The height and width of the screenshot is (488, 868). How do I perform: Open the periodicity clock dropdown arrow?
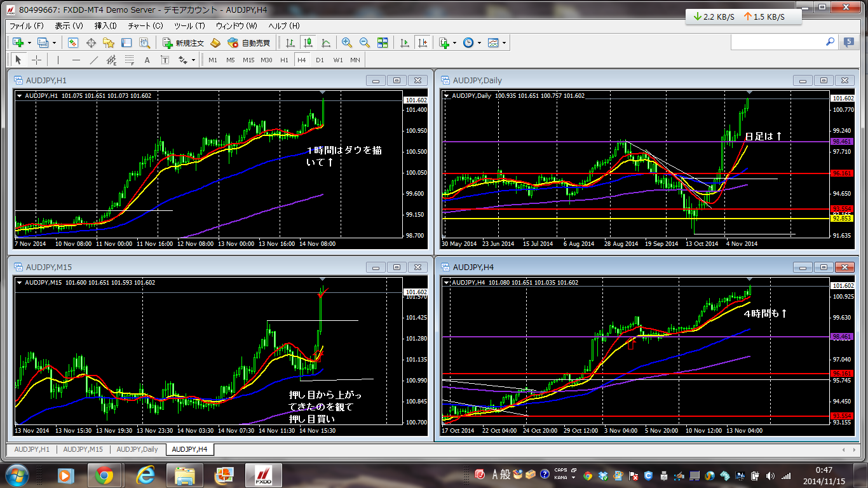click(479, 43)
